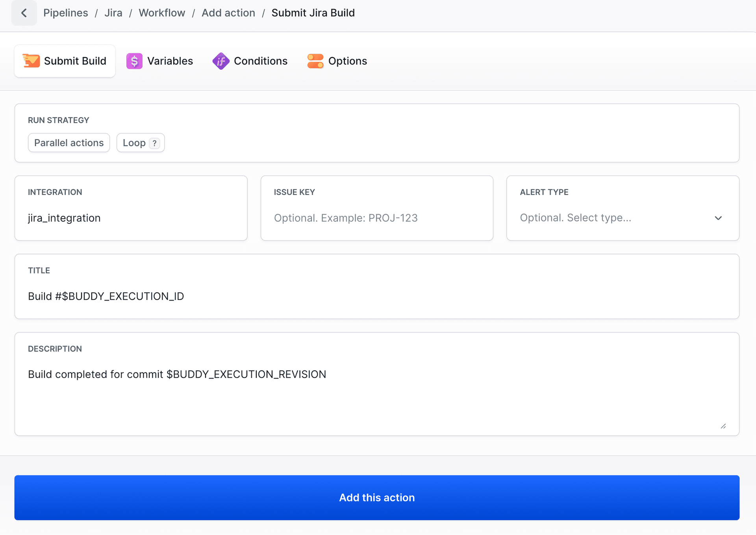756x535 pixels.
Task: Click the Submit Build cart icon
Action: click(31, 61)
